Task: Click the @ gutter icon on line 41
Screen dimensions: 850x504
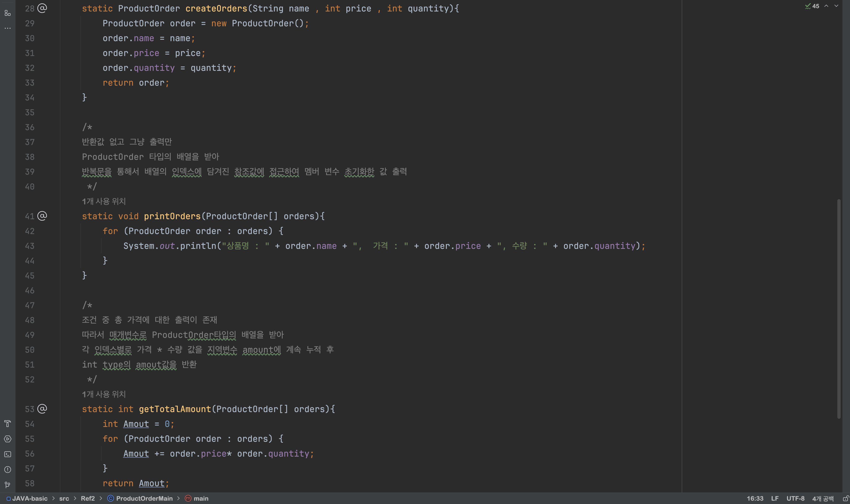Action: [x=42, y=216]
